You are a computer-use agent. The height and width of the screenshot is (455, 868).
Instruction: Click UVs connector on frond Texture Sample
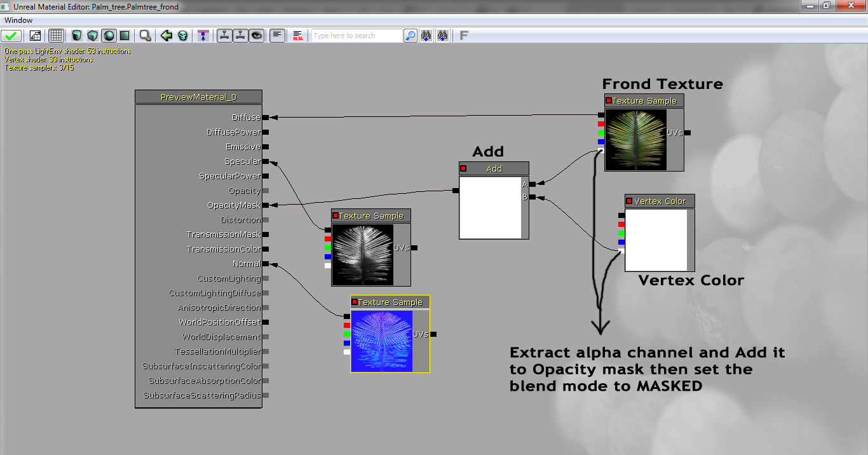tap(688, 133)
